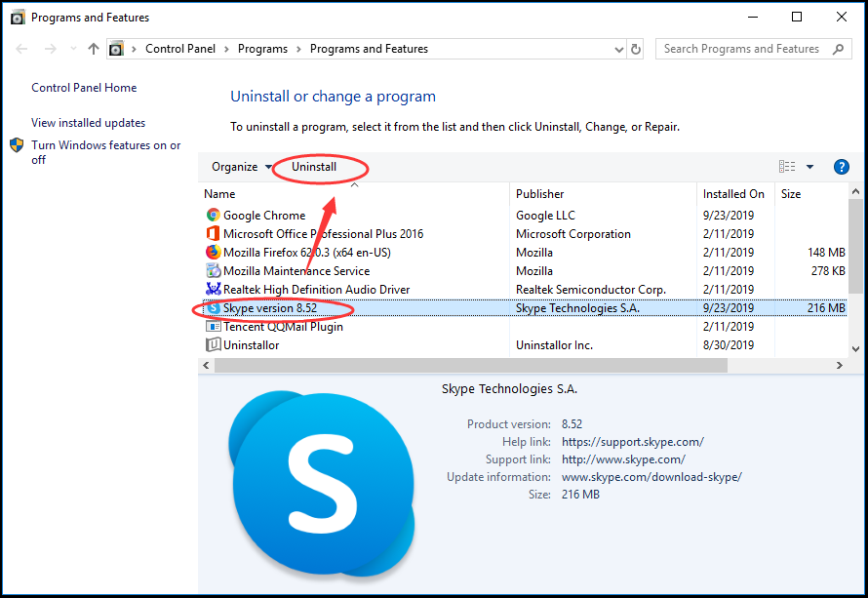Click the Realtek Audio Driver icon
This screenshot has height=598, width=868.
click(x=214, y=289)
